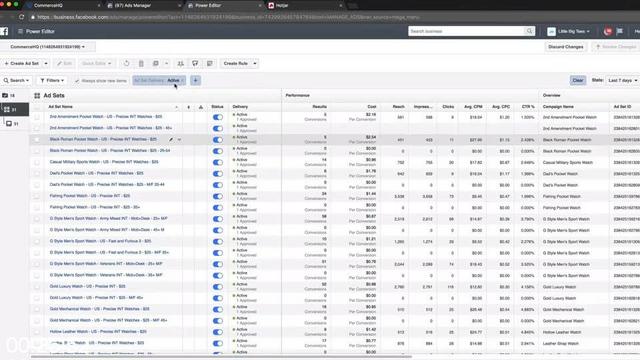
Task: Expand the duplicate options dropdown arrow
Action: [x=167, y=64]
